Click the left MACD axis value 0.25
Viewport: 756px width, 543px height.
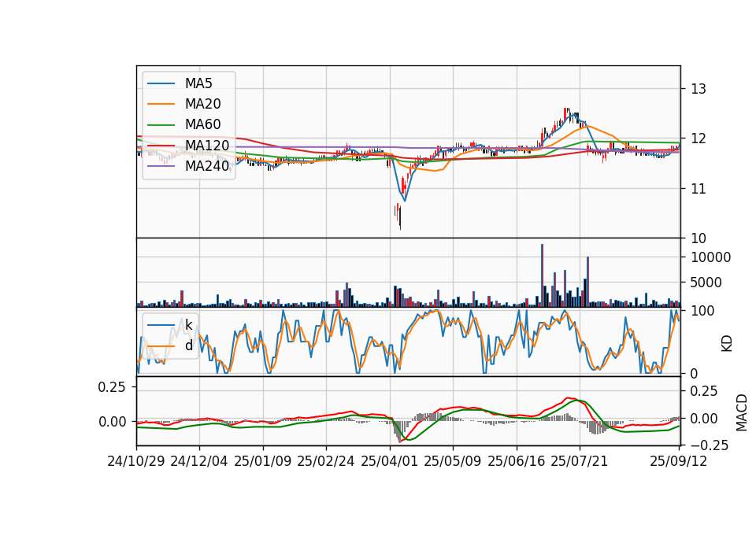[112, 387]
